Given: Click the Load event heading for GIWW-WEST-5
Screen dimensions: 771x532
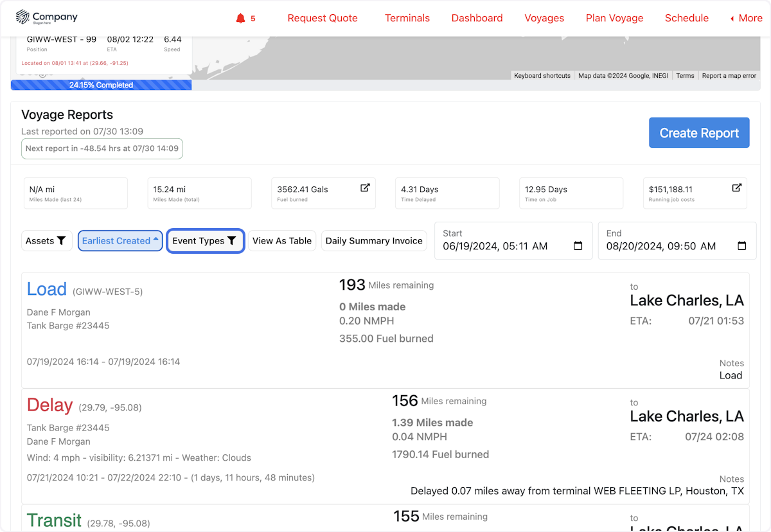Looking at the screenshot, I should [x=46, y=288].
